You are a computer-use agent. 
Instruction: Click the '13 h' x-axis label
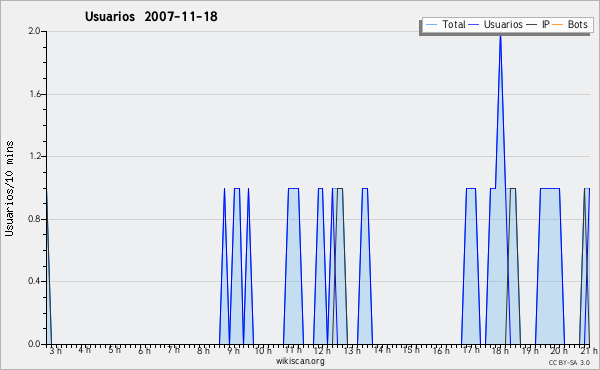tap(352, 350)
